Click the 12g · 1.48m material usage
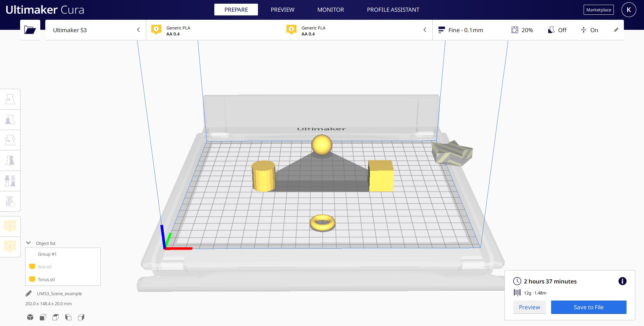 535,293
